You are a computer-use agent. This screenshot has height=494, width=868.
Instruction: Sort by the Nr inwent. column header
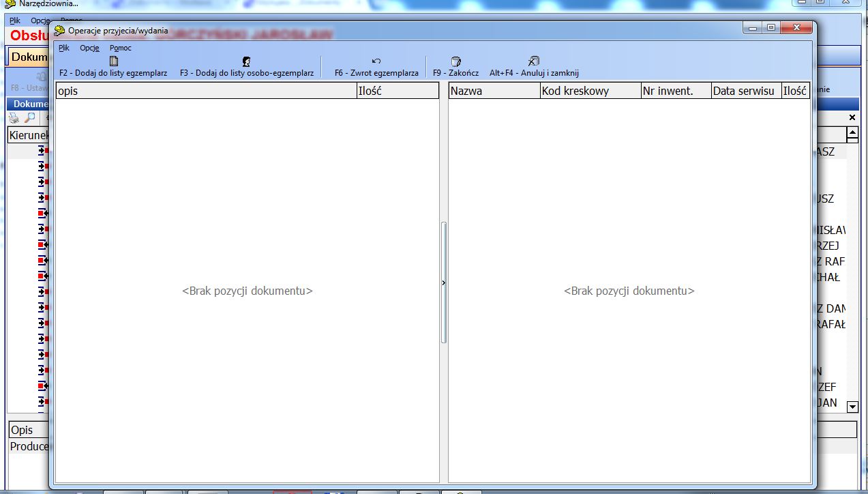coord(676,91)
